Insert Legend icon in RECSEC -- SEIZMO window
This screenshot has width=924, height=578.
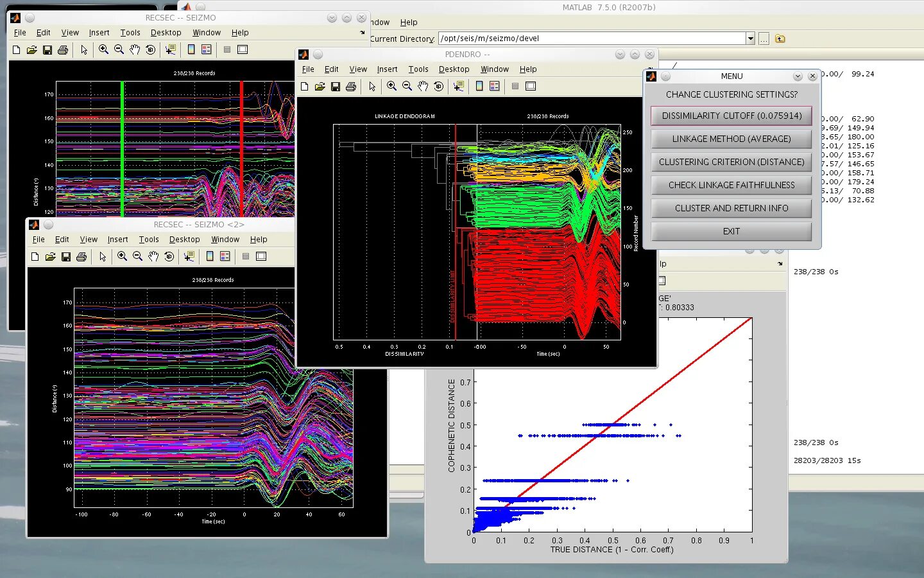pos(207,49)
